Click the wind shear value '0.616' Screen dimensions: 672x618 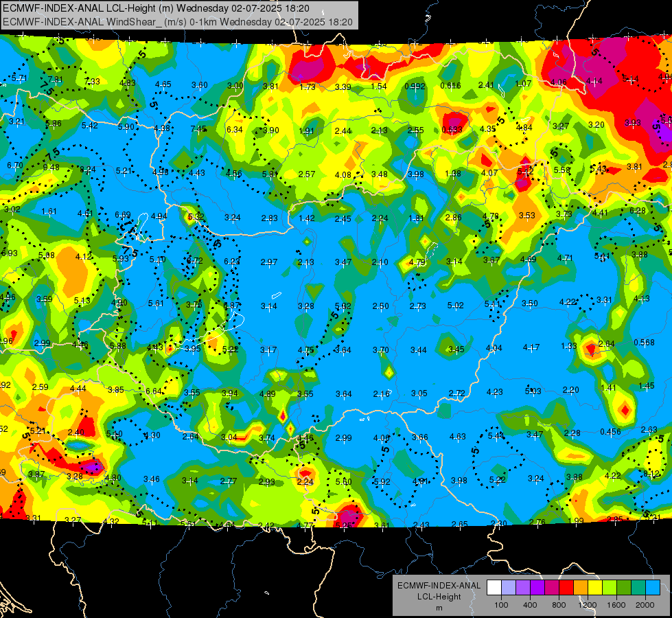click(450, 86)
